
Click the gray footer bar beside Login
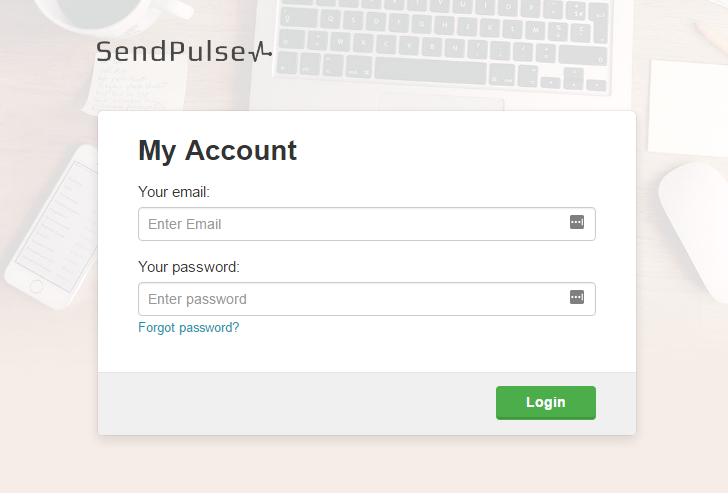pos(300,403)
